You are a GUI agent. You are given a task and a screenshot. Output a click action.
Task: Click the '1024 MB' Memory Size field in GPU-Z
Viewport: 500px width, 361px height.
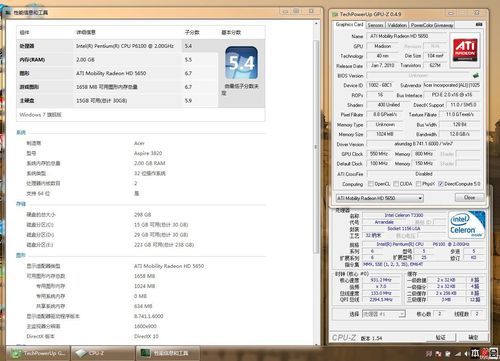click(x=385, y=134)
